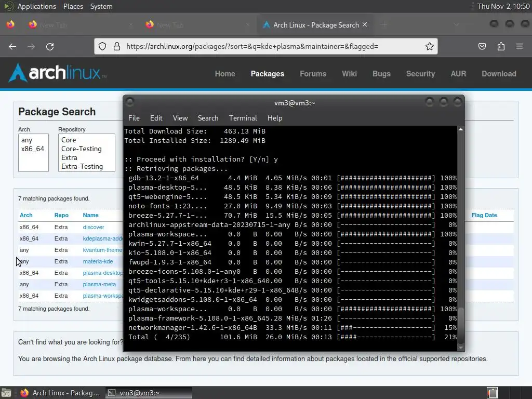Select 'Core' in the Repository list
The width and height of the screenshot is (532, 399).
87,140
